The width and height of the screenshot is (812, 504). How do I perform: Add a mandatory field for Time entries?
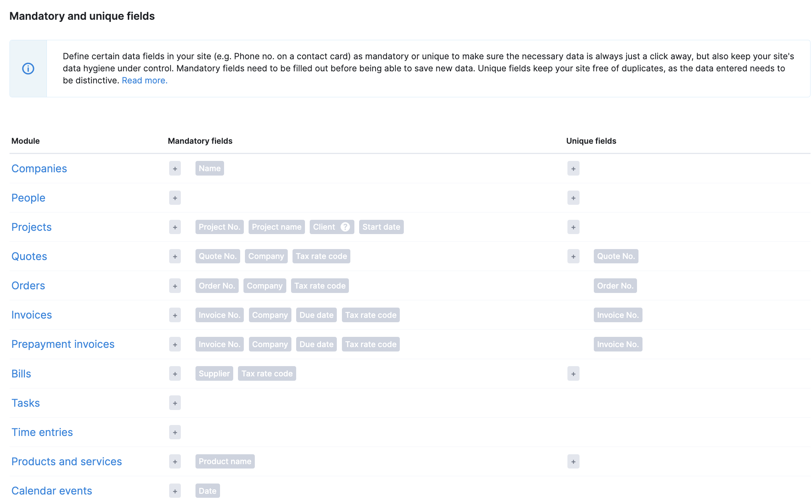click(175, 432)
